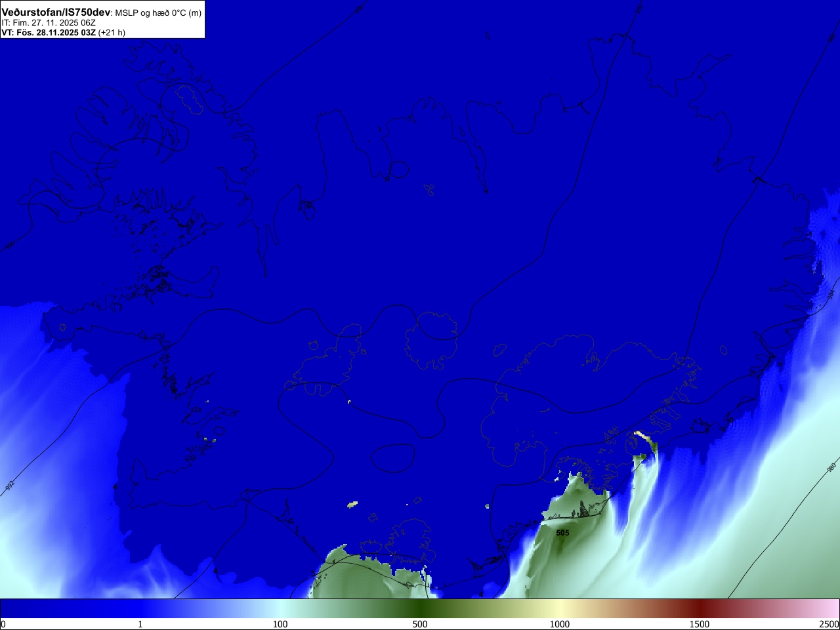Click the '500' label on the color scale
Screen dimensions: 840x630
[x=420, y=624]
